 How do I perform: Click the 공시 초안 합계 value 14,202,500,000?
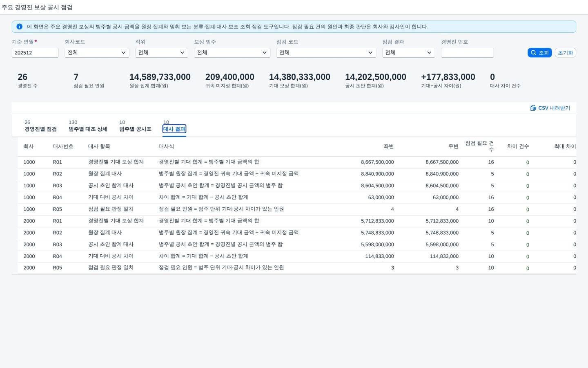pos(376,77)
